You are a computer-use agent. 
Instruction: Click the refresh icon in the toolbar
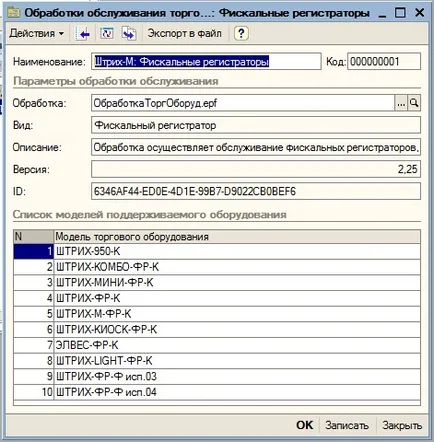point(107,33)
